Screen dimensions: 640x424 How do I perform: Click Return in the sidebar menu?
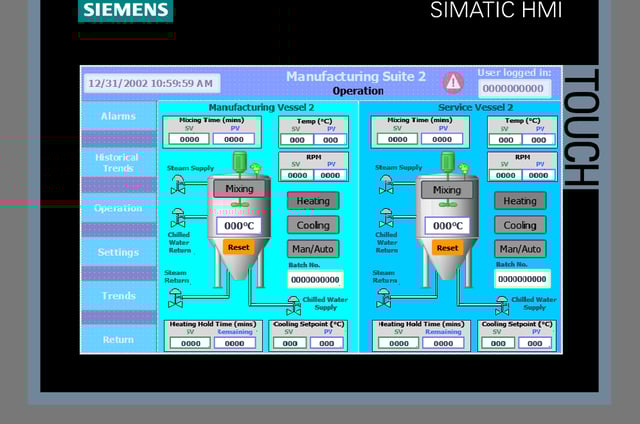tap(118, 340)
